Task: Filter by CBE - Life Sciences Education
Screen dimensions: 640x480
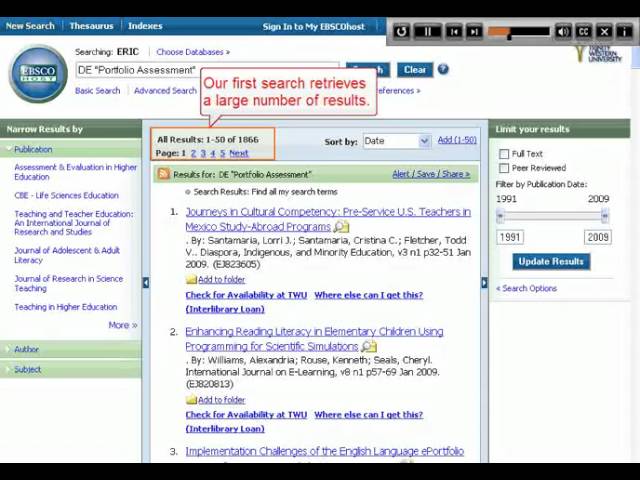Action: pos(67,196)
